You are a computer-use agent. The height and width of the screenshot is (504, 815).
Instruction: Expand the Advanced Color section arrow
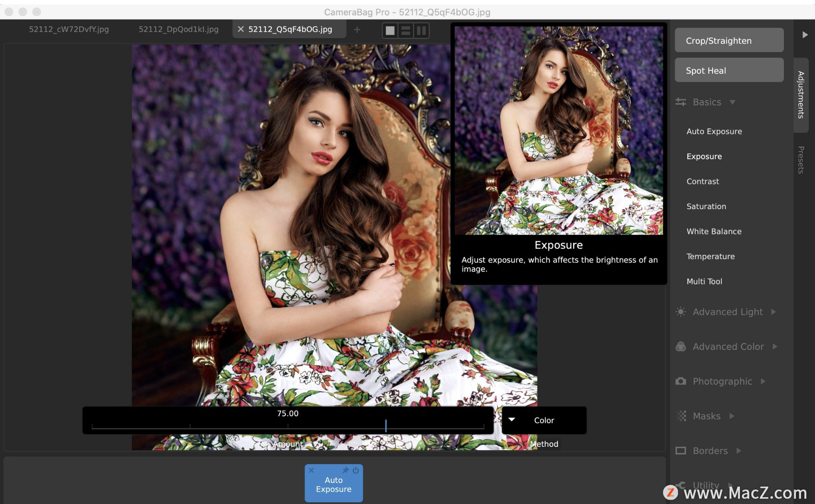(x=775, y=347)
